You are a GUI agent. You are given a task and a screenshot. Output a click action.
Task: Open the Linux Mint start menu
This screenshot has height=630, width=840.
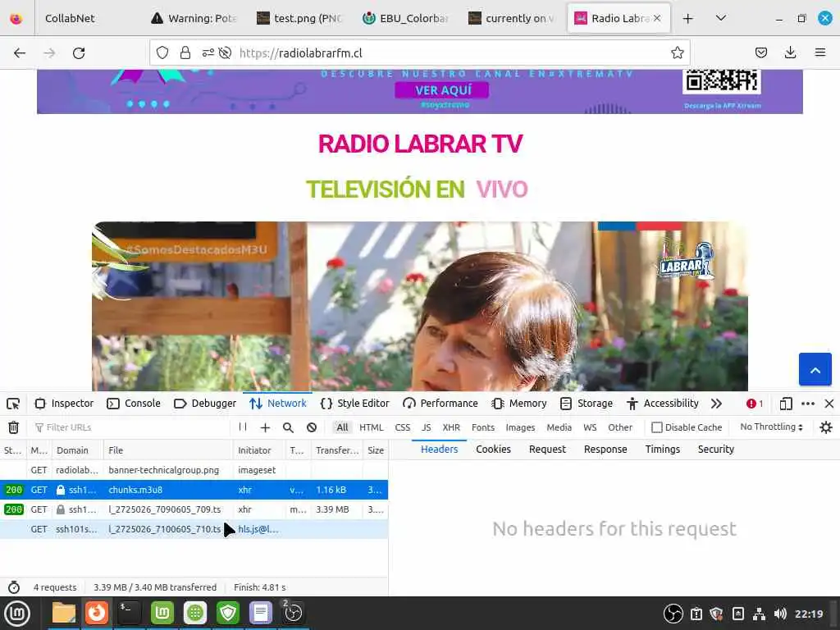pos(17,614)
